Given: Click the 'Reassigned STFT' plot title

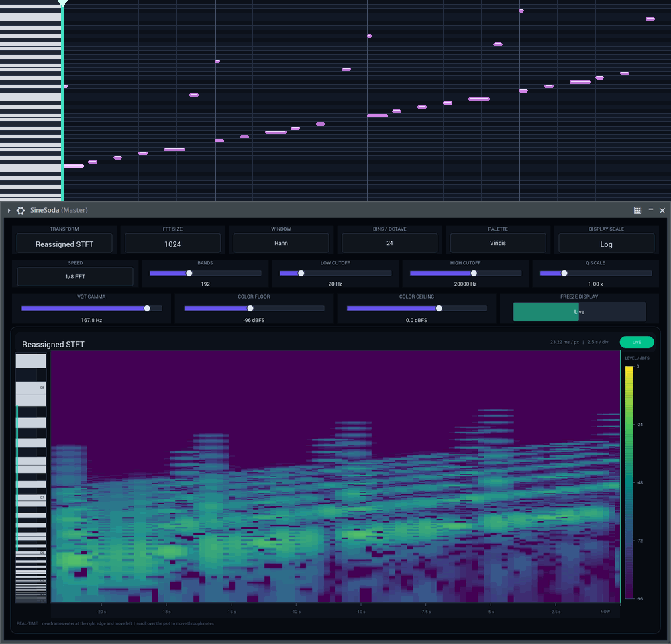Looking at the screenshot, I should click(x=53, y=344).
